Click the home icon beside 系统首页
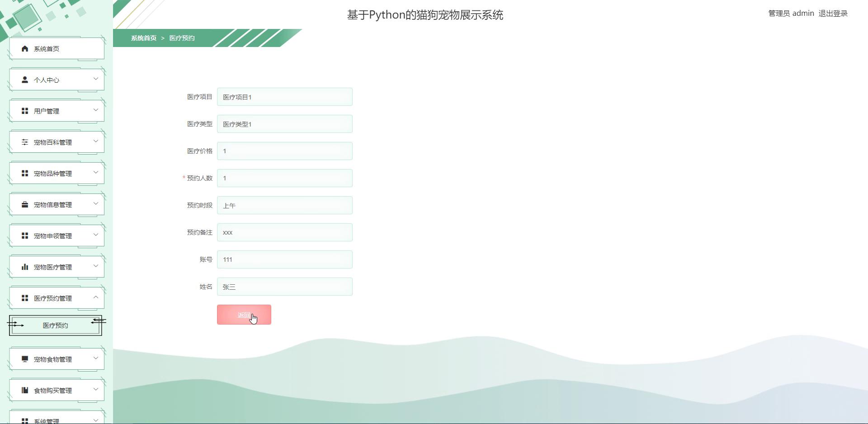 click(x=25, y=48)
